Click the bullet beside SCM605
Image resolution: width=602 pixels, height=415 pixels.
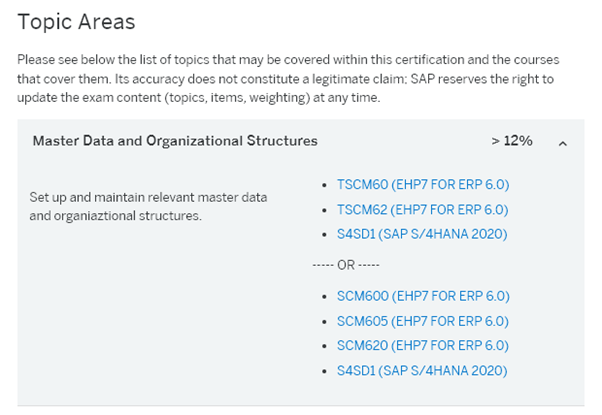click(x=325, y=322)
